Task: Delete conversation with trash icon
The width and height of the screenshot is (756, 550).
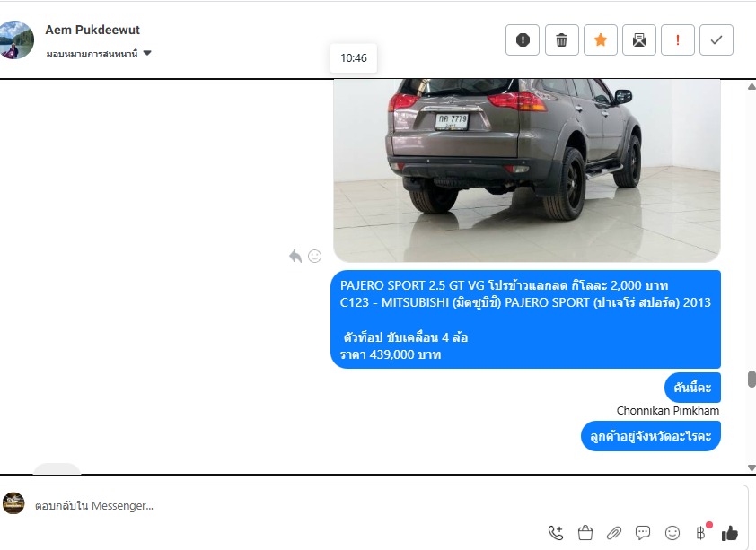Action: (562, 40)
